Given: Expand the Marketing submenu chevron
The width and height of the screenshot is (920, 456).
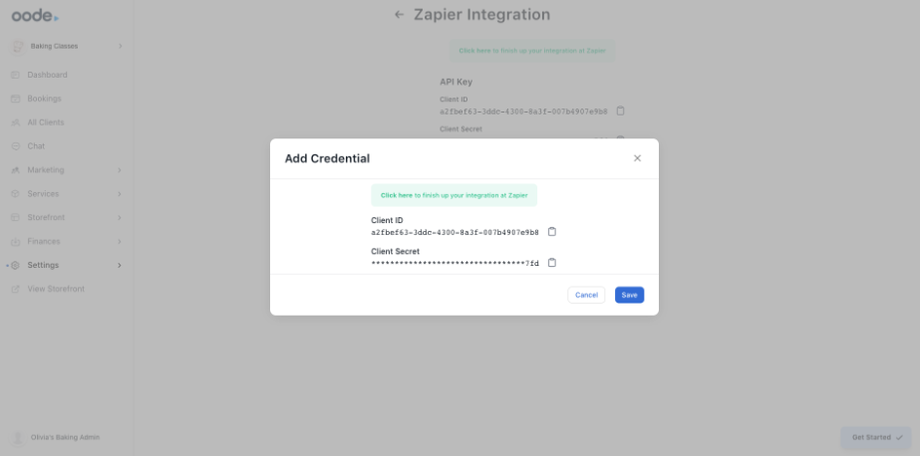Looking at the screenshot, I should (x=120, y=170).
